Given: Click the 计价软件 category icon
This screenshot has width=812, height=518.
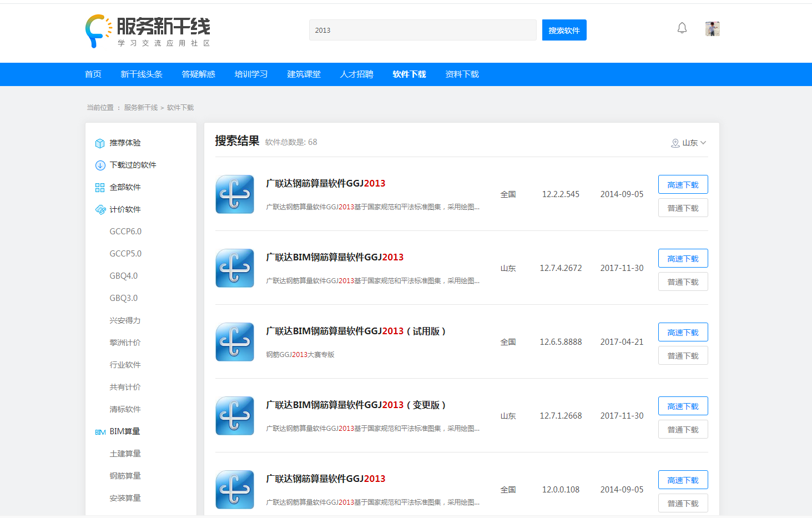Looking at the screenshot, I should (100, 210).
